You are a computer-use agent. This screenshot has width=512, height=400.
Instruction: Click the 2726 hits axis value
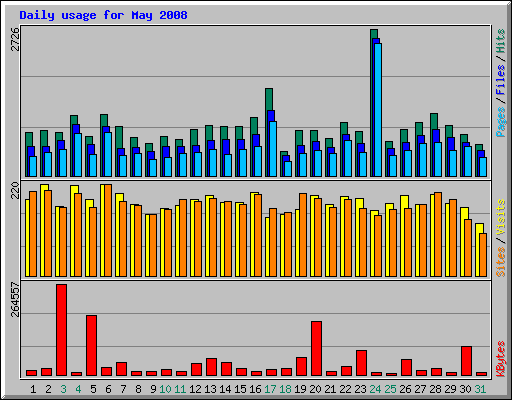[15, 39]
